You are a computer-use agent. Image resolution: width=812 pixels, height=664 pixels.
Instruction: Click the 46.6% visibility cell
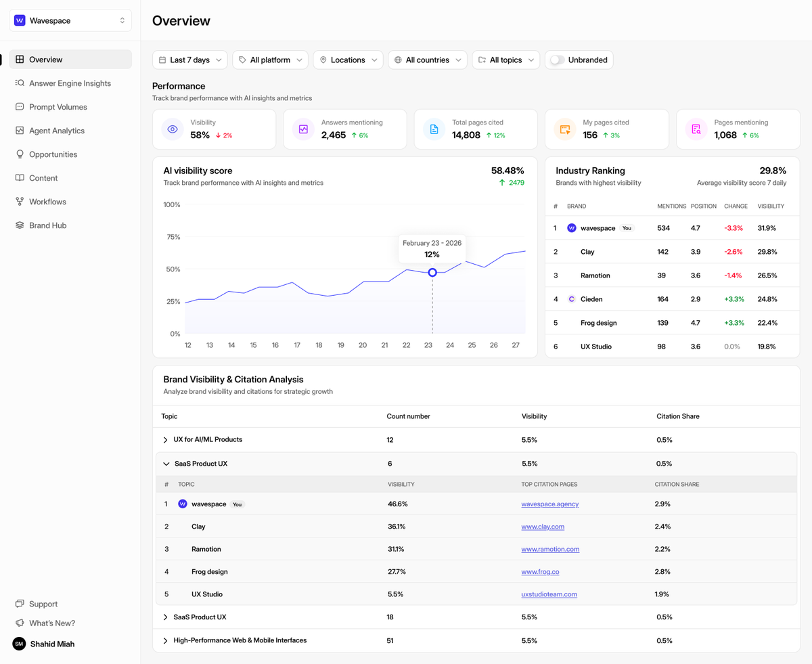[x=398, y=504]
